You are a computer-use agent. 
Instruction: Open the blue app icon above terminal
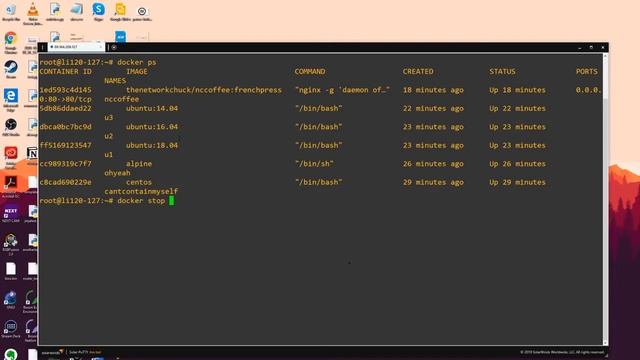120,37
